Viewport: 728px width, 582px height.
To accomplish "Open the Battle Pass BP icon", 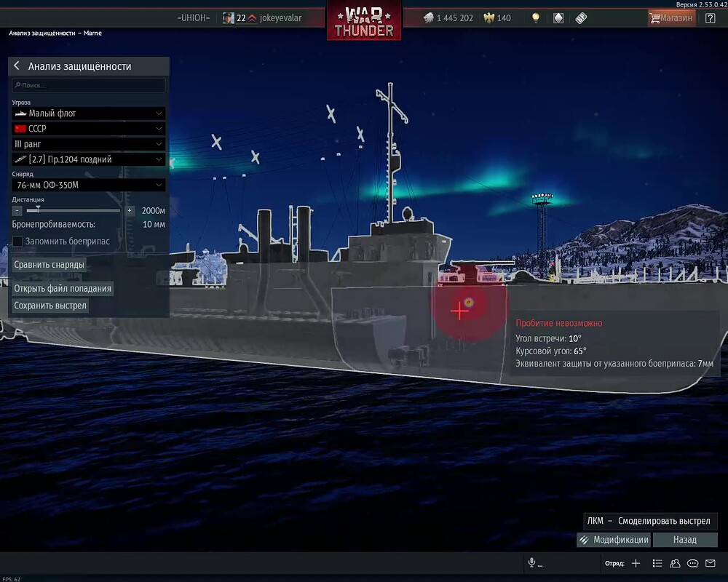I will click(582, 17).
